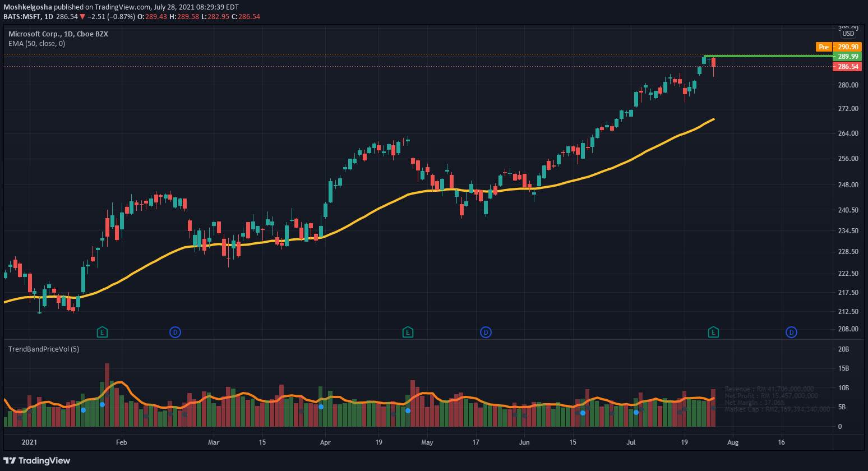
Task: Click the USD currency label
Action: (848, 34)
